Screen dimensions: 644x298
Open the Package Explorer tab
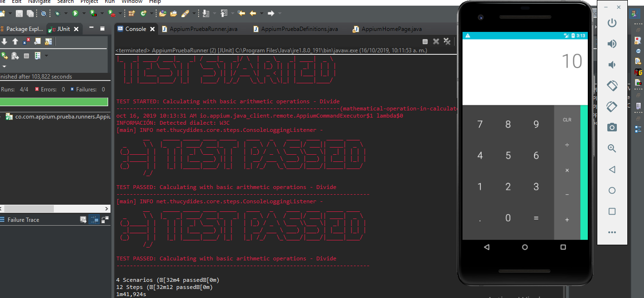click(23, 29)
